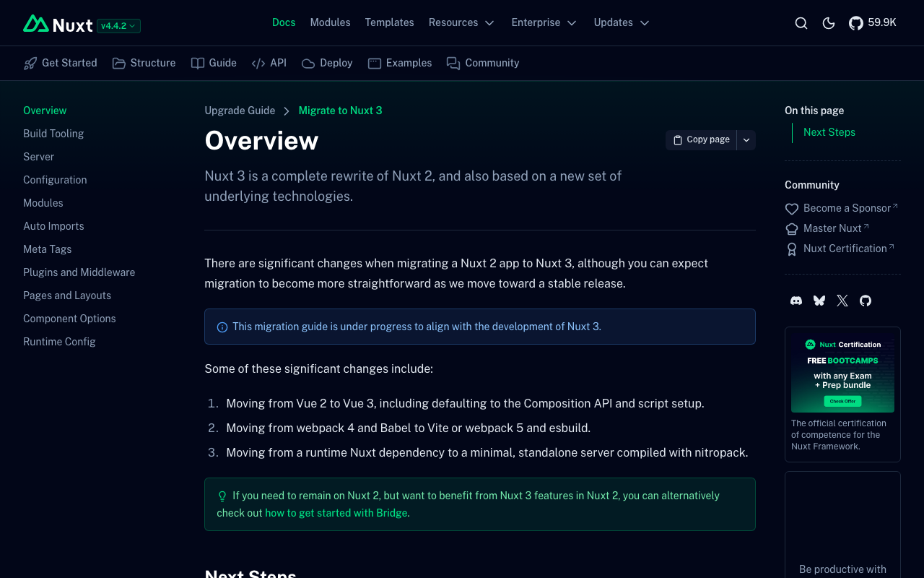
Task: Open Copy page options chevron
Action: pos(746,140)
